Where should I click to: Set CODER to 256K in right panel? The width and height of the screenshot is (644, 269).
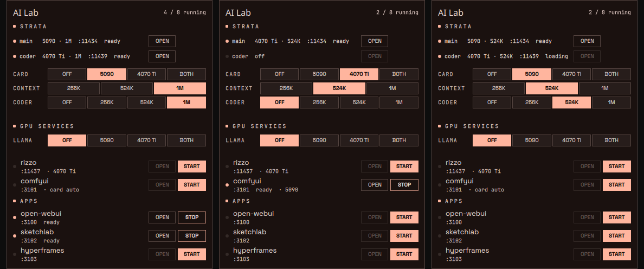pos(532,103)
